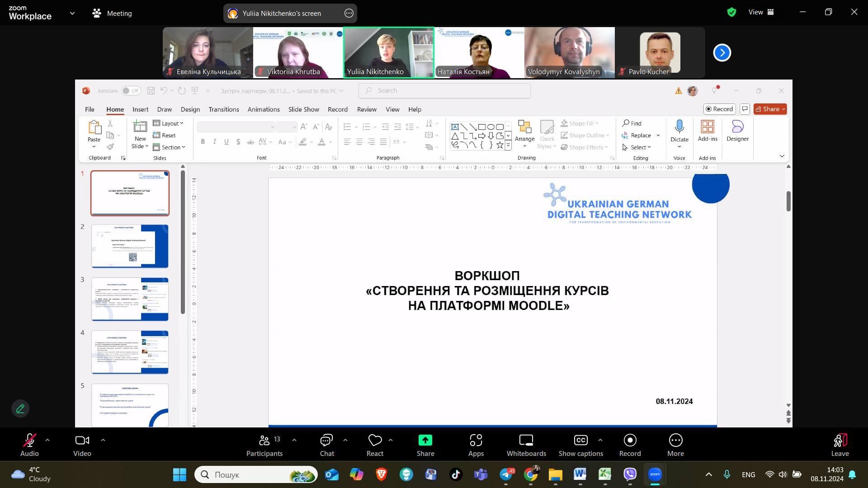Click the Arrange shapes icon

pyautogui.click(x=524, y=127)
